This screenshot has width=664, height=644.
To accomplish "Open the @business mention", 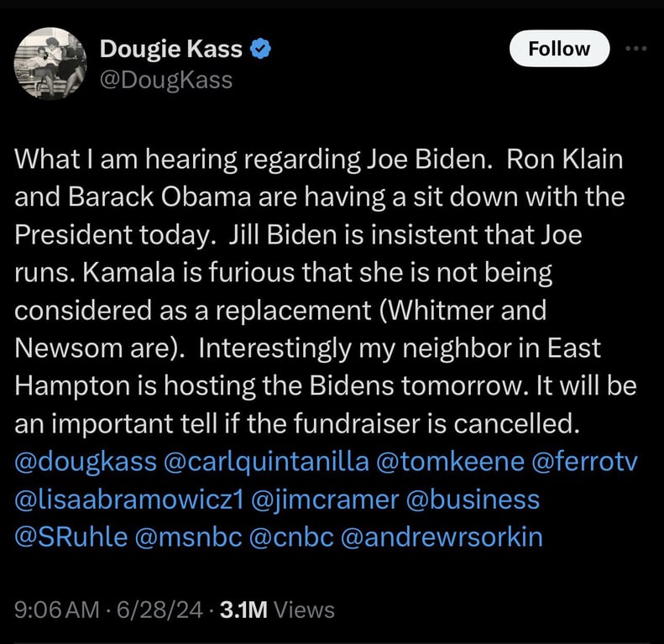I will point(473,499).
